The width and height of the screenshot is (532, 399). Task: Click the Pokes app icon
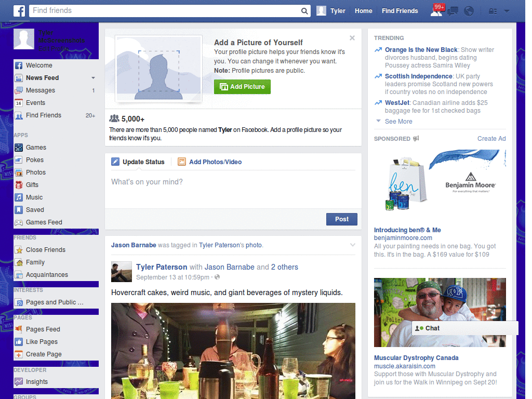coord(19,160)
